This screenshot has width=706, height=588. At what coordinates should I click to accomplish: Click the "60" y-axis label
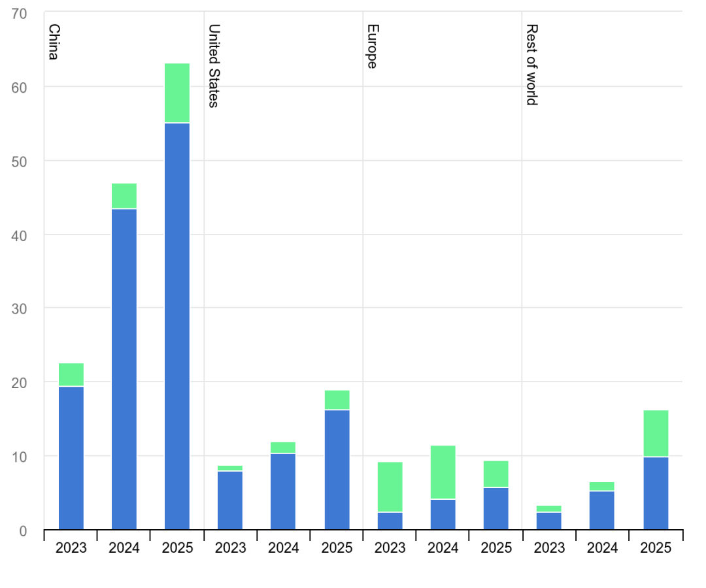pos(20,88)
